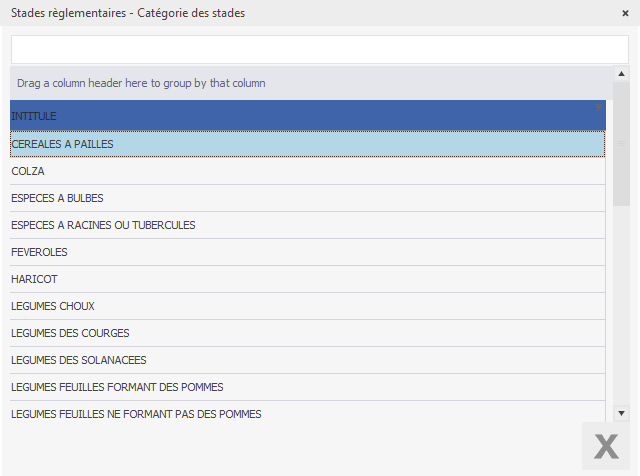The image size is (640, 476).
Task: Click the large X button at bottom right
Action: pos(606,446)
